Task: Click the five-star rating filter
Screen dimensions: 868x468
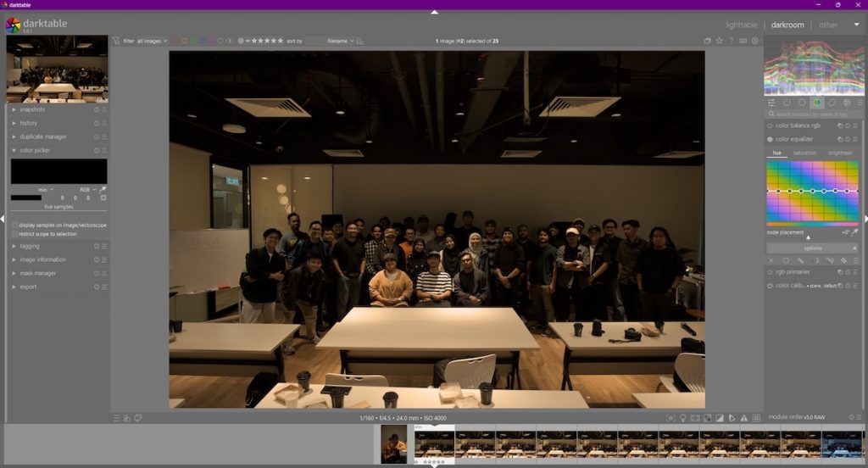Action: pos(280,41)
